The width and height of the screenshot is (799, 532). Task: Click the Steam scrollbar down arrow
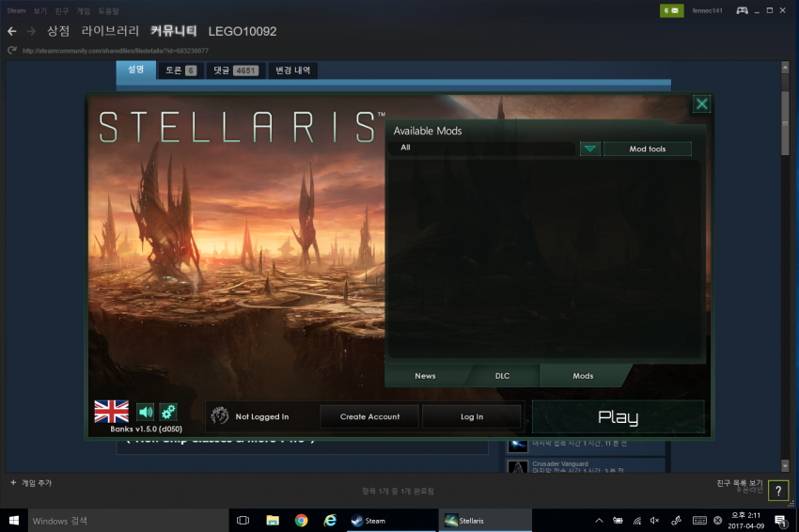click(785, 465)
